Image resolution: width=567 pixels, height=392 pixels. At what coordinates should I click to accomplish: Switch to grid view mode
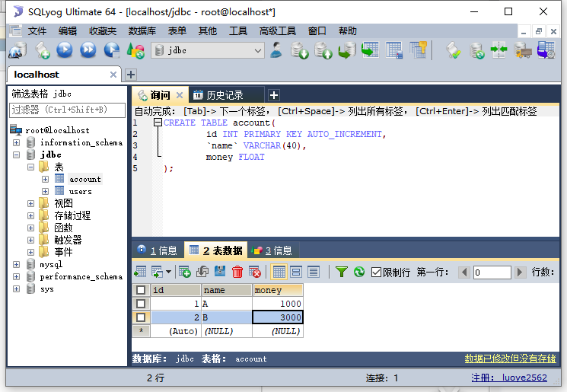[x=279, y=272]
